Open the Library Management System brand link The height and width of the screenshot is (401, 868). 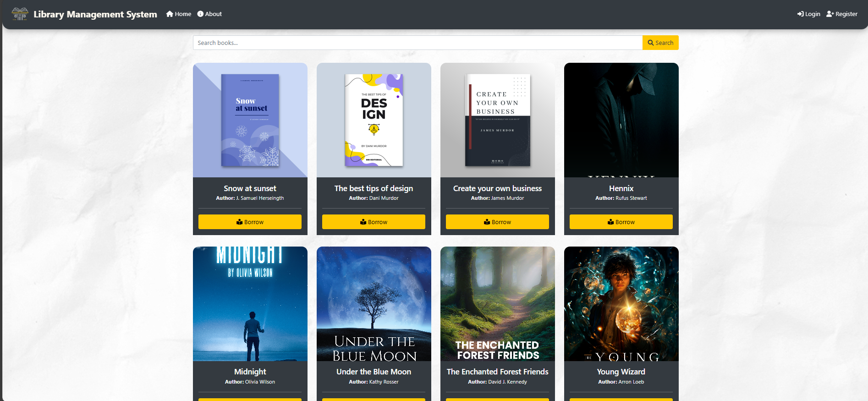[95, 14]
